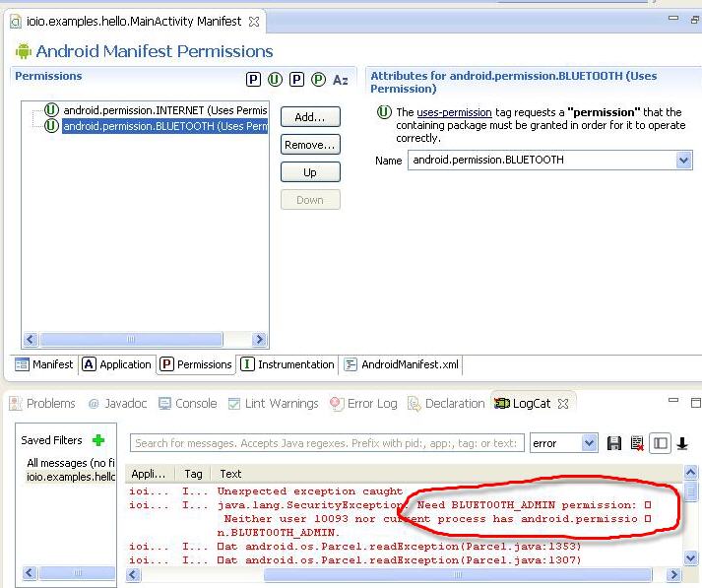The height and width of the screenshot is (588, 702).
Task: Toggle the U uses-permission filter icon
Action: pyautogui.click(x=275, y=80)
